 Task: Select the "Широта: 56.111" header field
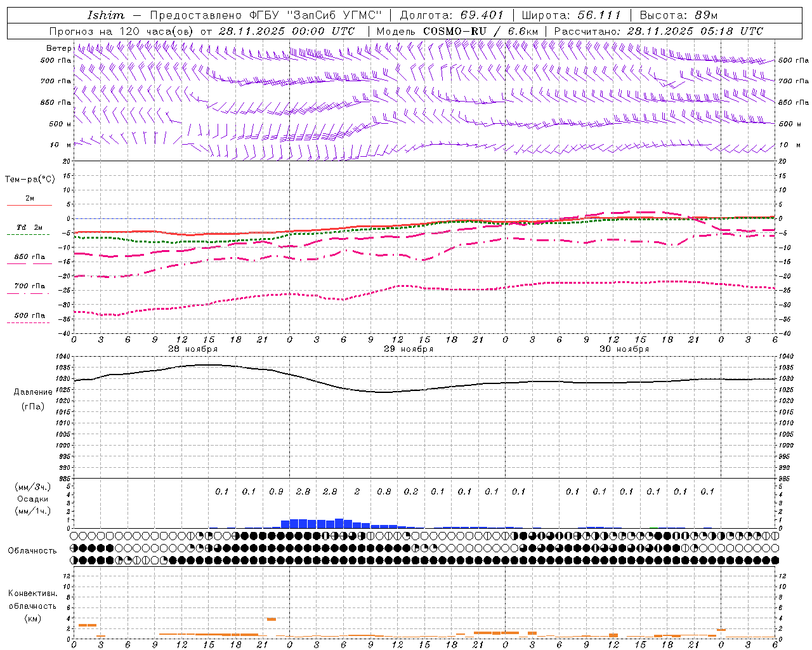pyautogui.click(x=572, y=15)
